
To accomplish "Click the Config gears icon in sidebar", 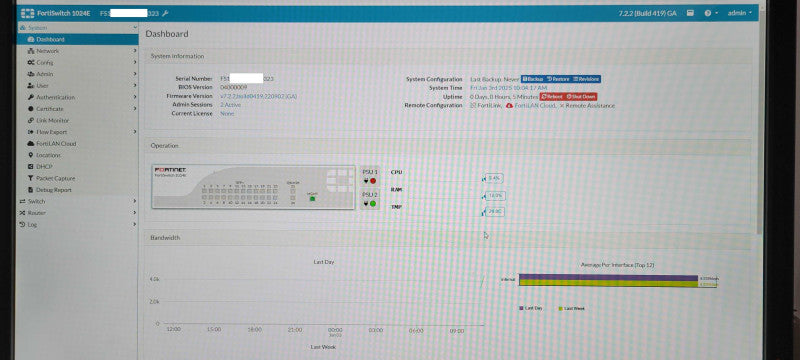I will [31, 62].
